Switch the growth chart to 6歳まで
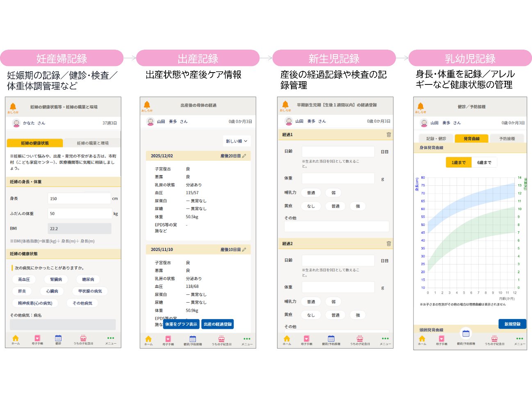Screen dimensions: 532x399 484,162
